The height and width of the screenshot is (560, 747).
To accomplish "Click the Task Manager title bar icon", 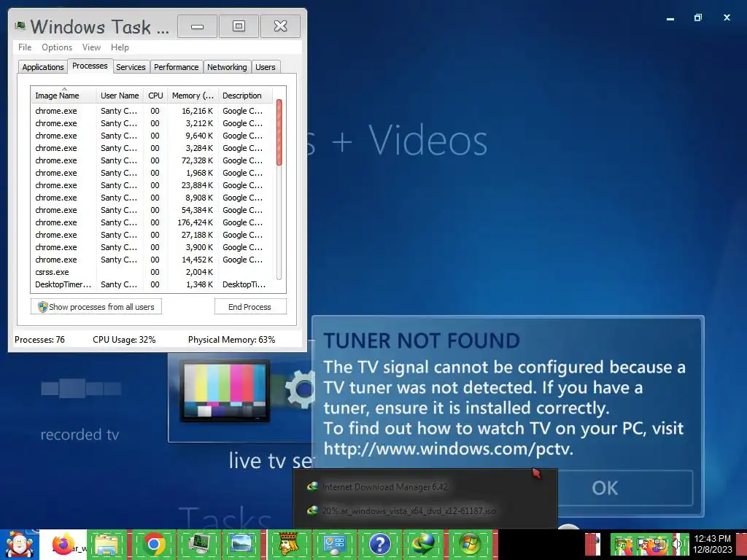I will point(20,26).
